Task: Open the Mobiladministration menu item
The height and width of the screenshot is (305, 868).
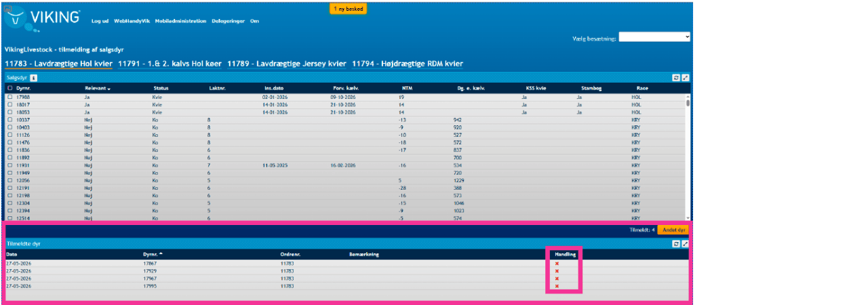Action: [x=180, y=21]
